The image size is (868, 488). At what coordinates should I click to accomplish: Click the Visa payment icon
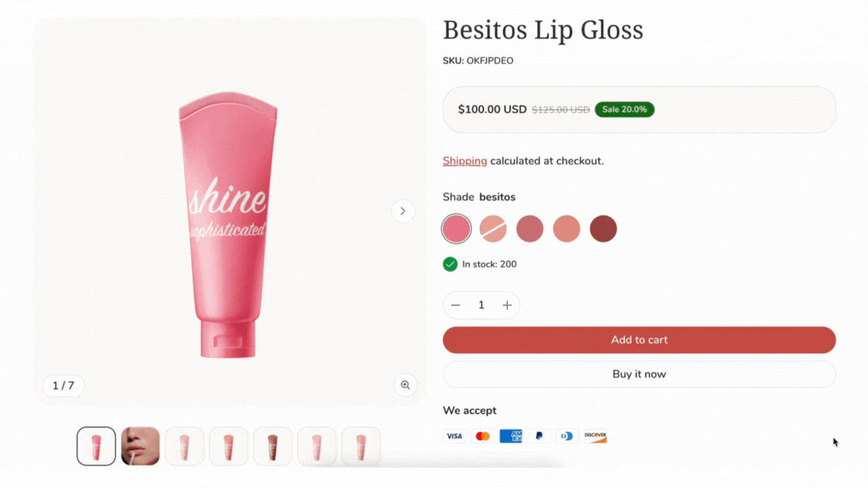point(455,436)
